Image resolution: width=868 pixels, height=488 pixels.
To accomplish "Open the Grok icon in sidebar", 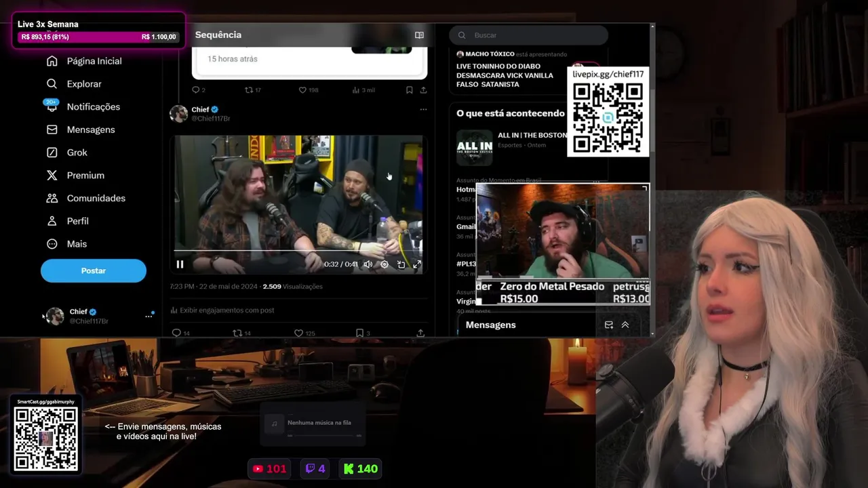I will pos(52,152).
